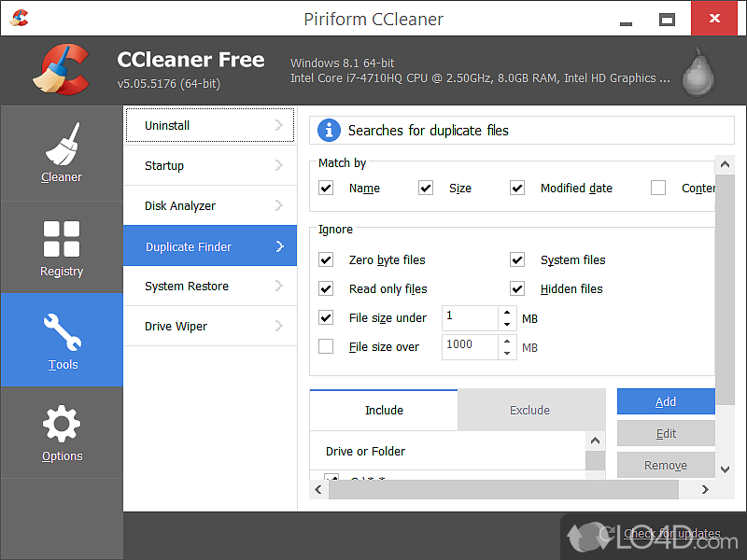Screen dimensions: 747x560
Task: Uncheck the Zero byte files option
Action: (326, 260)
